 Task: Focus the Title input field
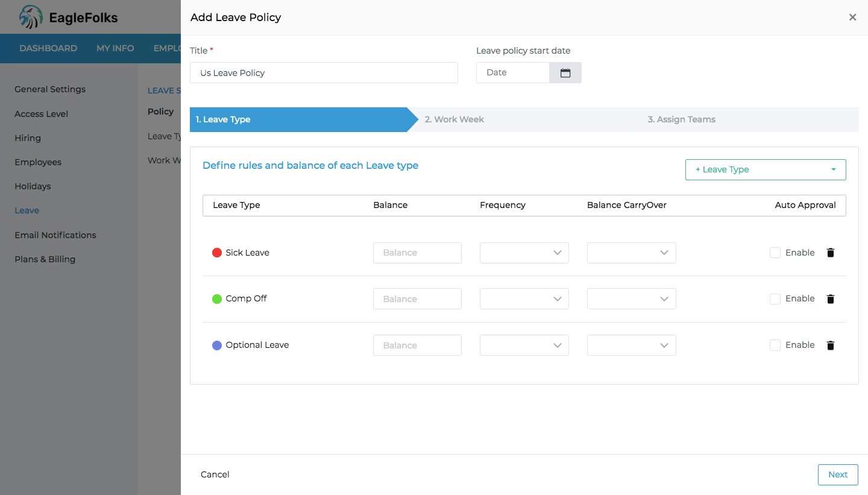point(324,73)
